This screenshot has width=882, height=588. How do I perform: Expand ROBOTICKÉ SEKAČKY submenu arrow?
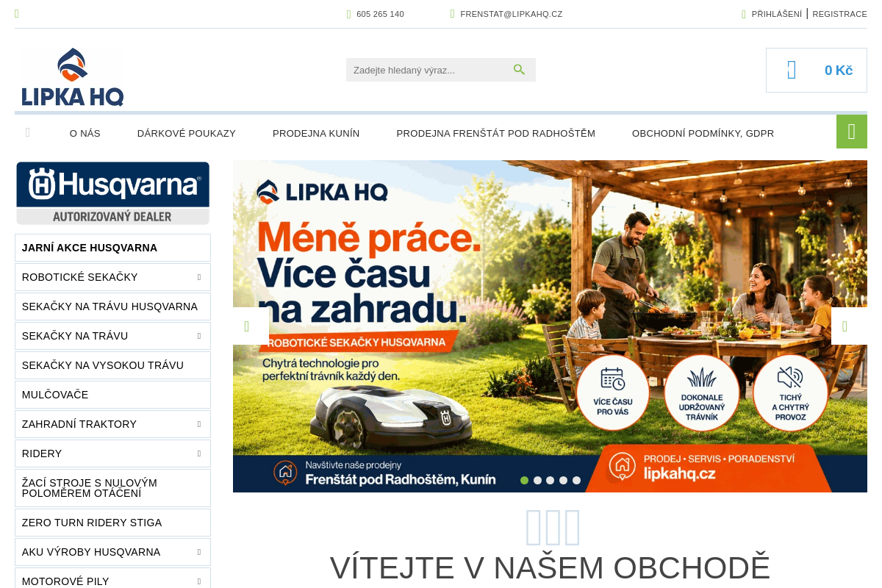click(199, 277)
